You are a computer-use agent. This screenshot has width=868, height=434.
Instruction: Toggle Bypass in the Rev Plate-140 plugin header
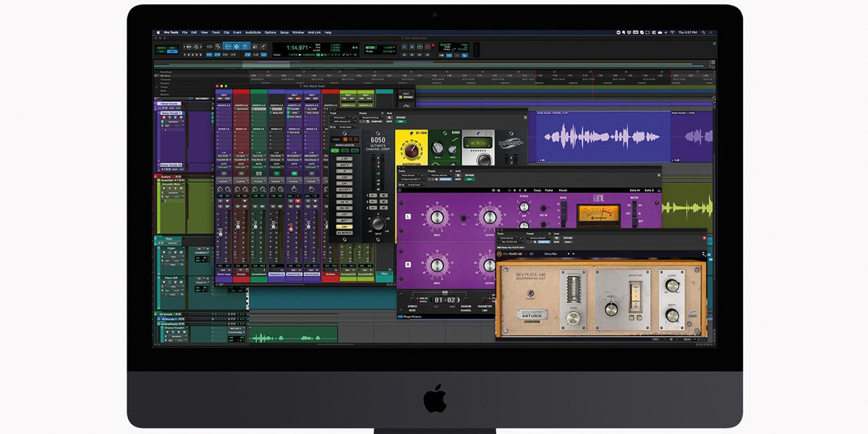tap(568, 238)
